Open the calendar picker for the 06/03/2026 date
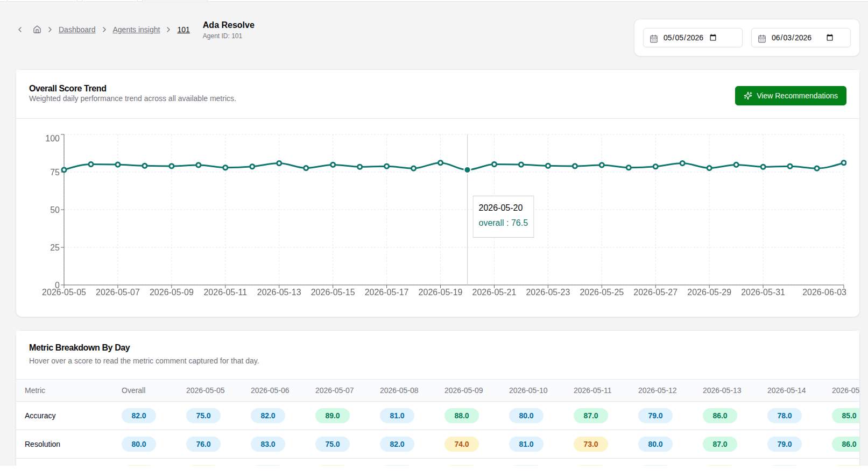 830,38
